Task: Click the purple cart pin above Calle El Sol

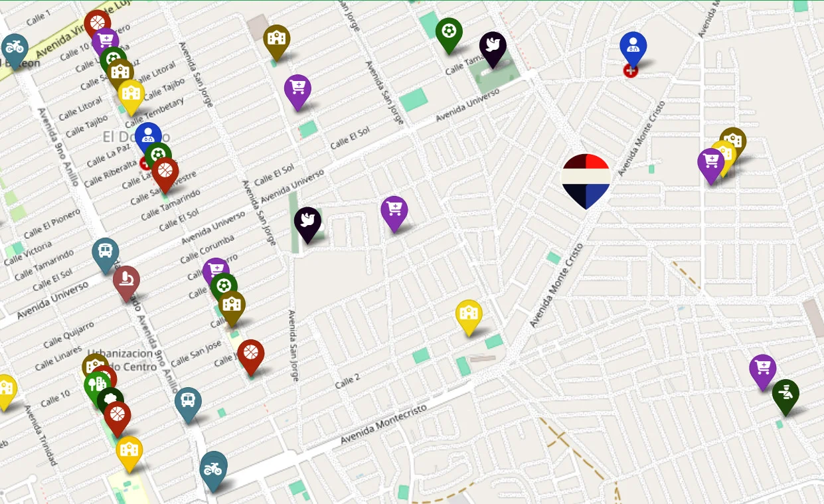Action: click(297, 91)
